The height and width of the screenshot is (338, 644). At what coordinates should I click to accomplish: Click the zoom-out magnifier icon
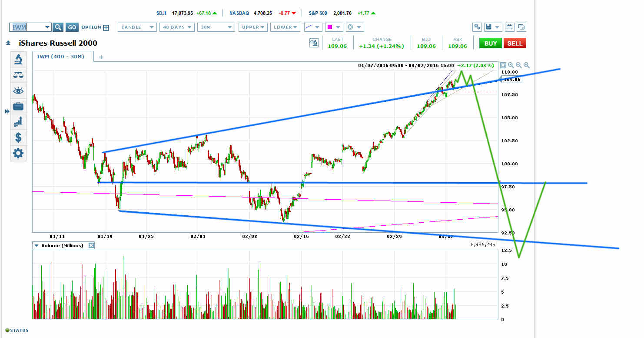click(x=519, y=65)
